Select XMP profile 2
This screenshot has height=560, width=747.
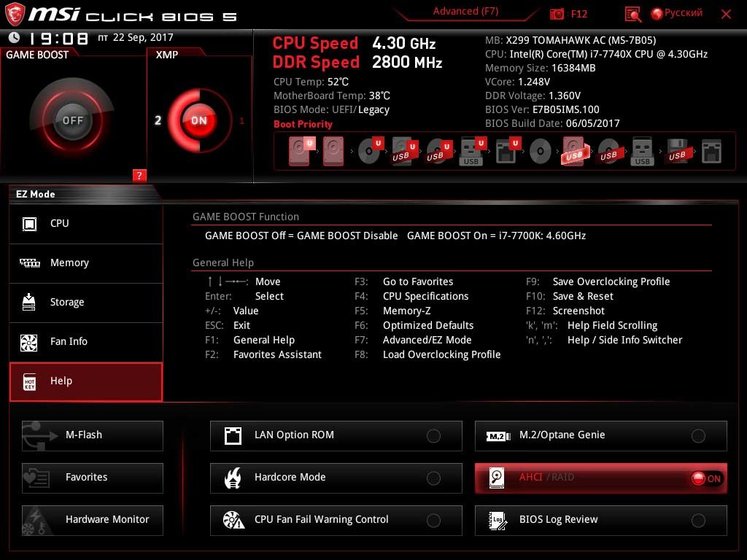158,120
